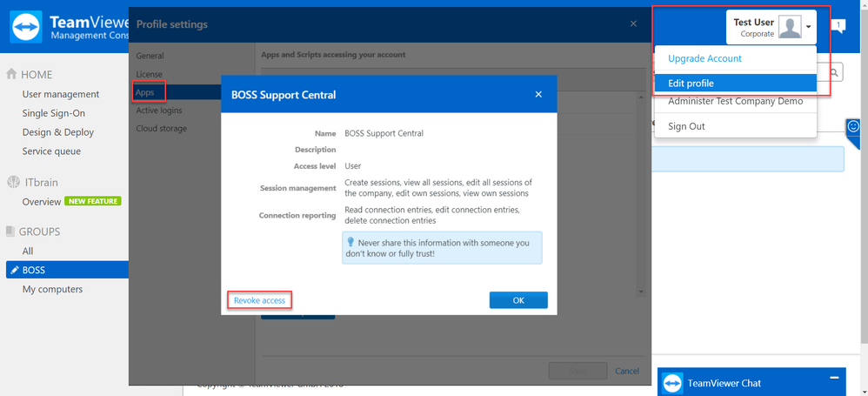Click the TeamViewer Chat logo icon

[x=672, y=383]
